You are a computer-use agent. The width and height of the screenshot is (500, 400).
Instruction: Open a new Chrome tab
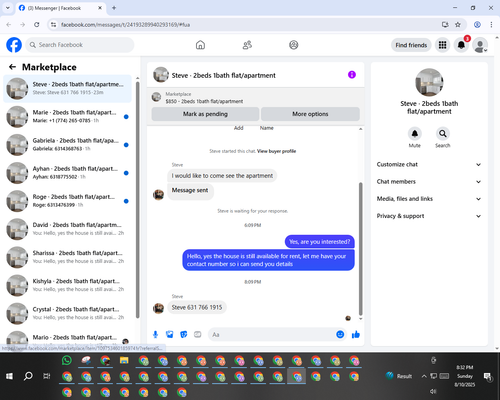114,8
